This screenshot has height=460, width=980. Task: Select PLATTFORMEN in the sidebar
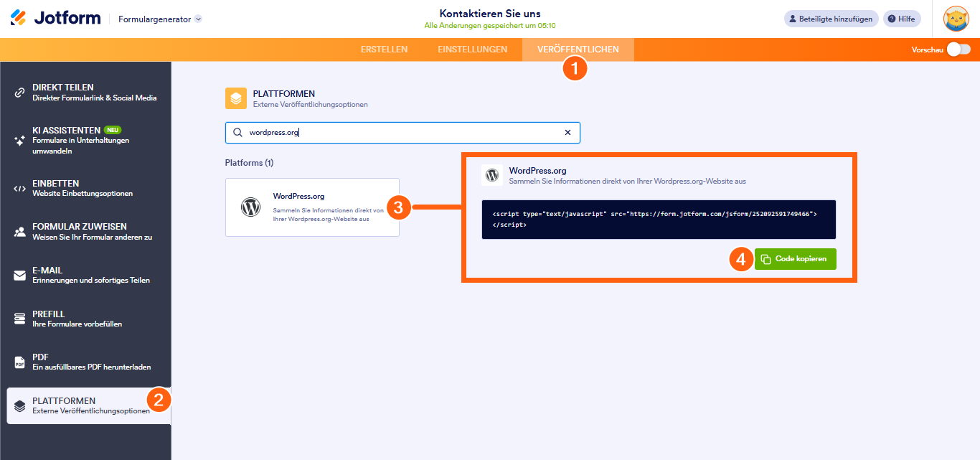pos(89,405)
